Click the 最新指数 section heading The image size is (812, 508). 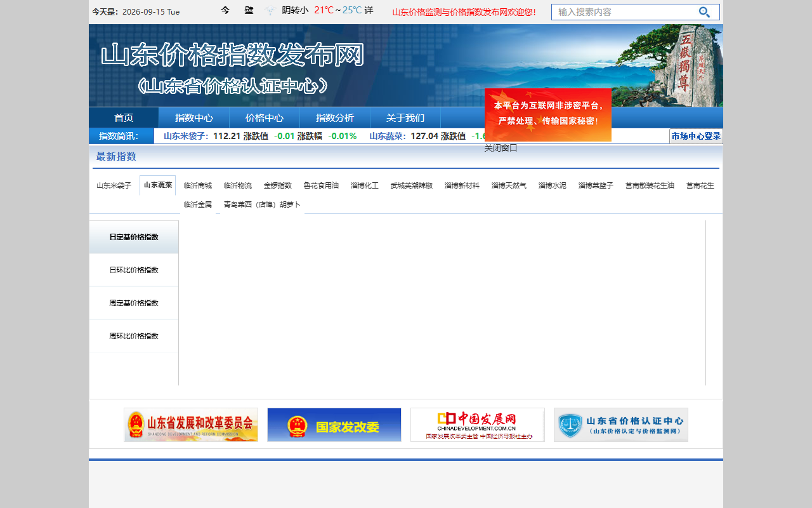pyautogui.click(x=116, y=157)
